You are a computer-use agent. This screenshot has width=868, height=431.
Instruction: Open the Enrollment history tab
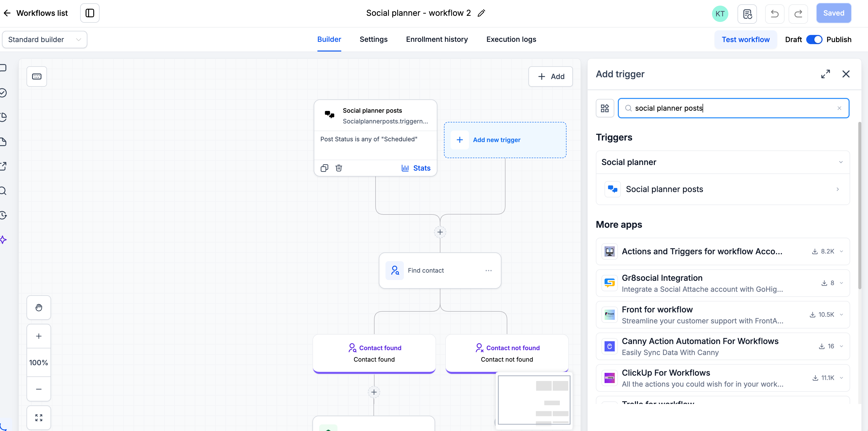click(437, 39)
